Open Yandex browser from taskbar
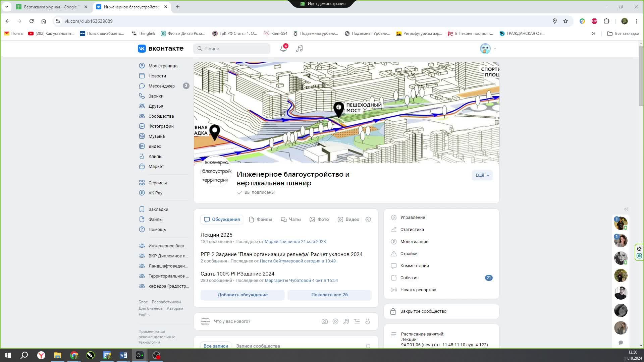 click(41, 355)
